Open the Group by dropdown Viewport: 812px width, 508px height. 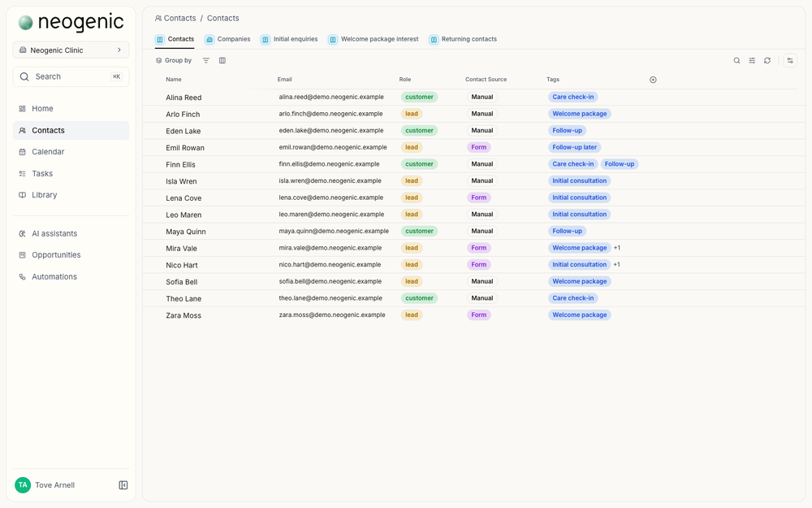click(174, 61)
